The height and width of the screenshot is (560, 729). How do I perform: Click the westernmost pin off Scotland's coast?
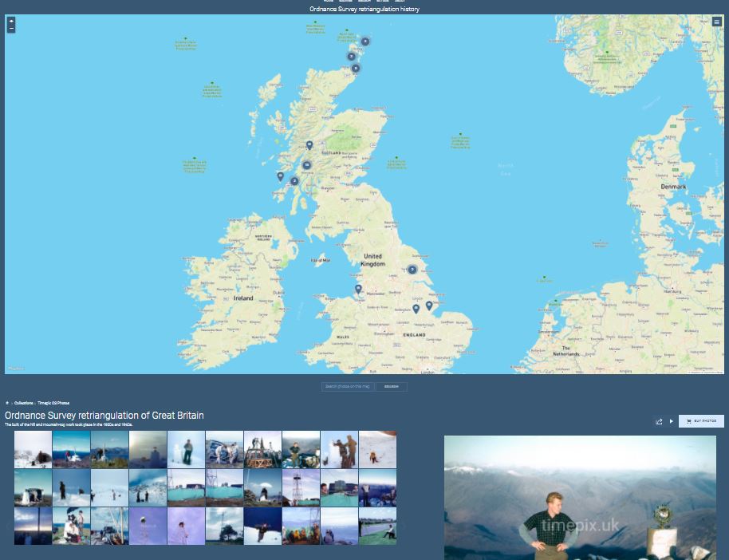[280, 176]
